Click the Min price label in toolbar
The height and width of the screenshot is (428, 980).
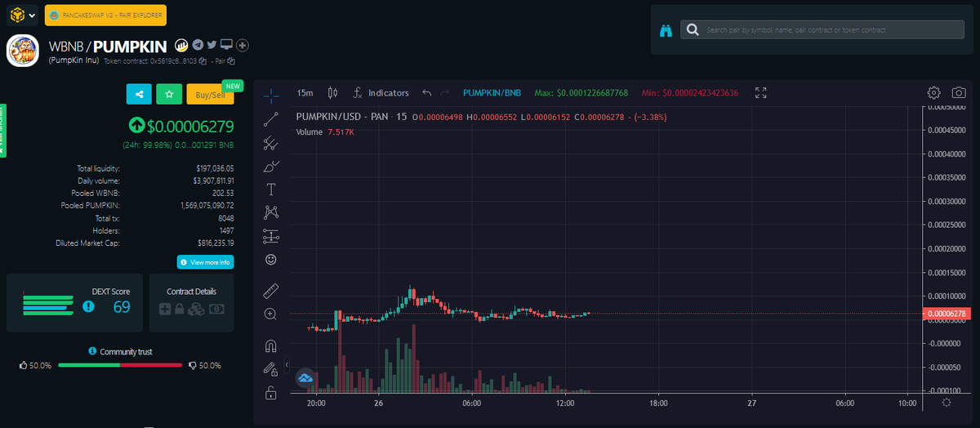click(690, 93)
